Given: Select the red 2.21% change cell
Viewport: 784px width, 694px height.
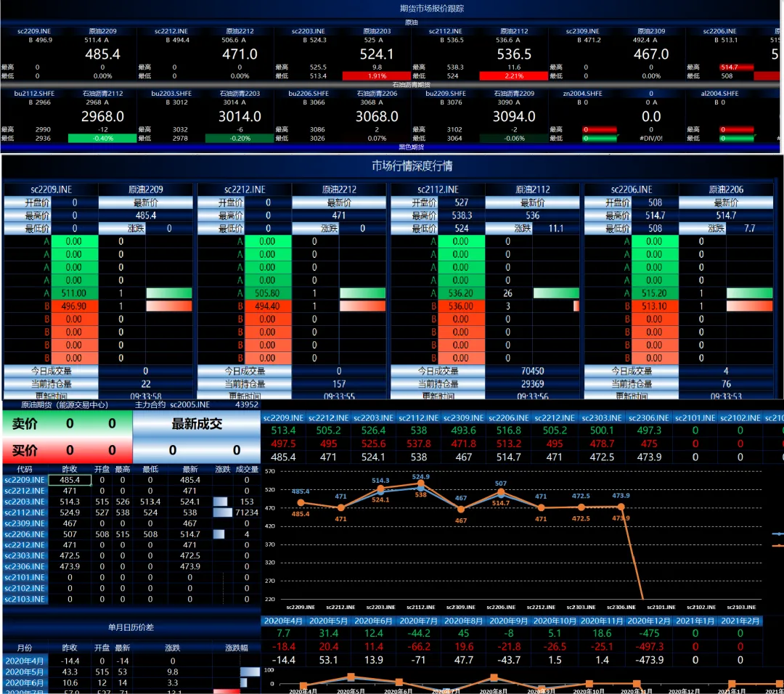Looking at the screenshot, I should (x=513, y=76).
